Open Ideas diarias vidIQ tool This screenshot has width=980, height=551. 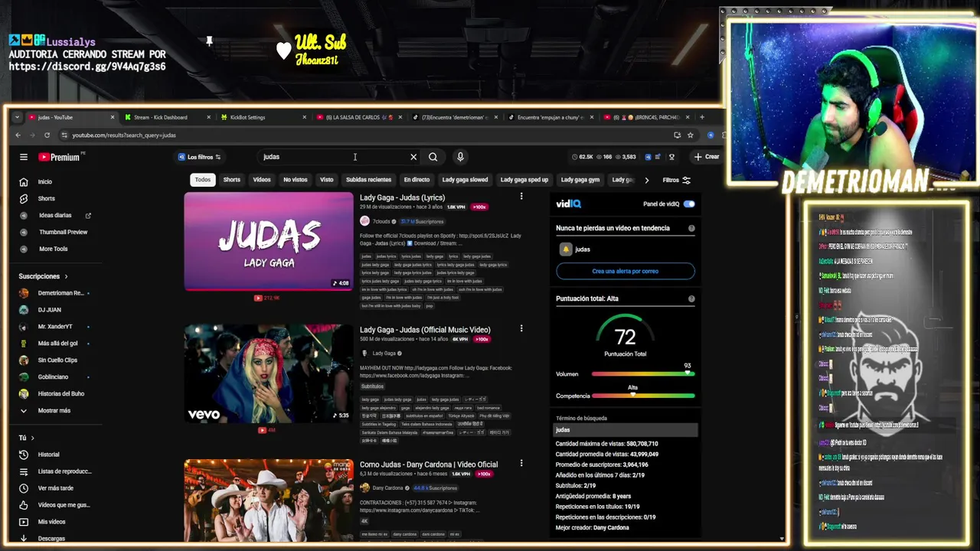point(55,216)
